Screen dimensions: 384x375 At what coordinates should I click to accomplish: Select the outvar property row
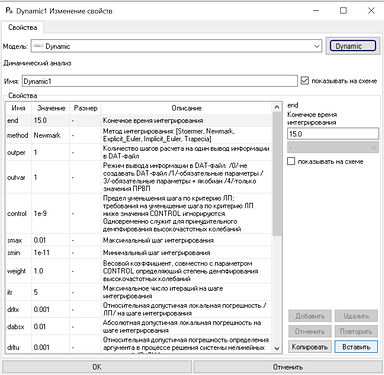click(x=139, y=177)
